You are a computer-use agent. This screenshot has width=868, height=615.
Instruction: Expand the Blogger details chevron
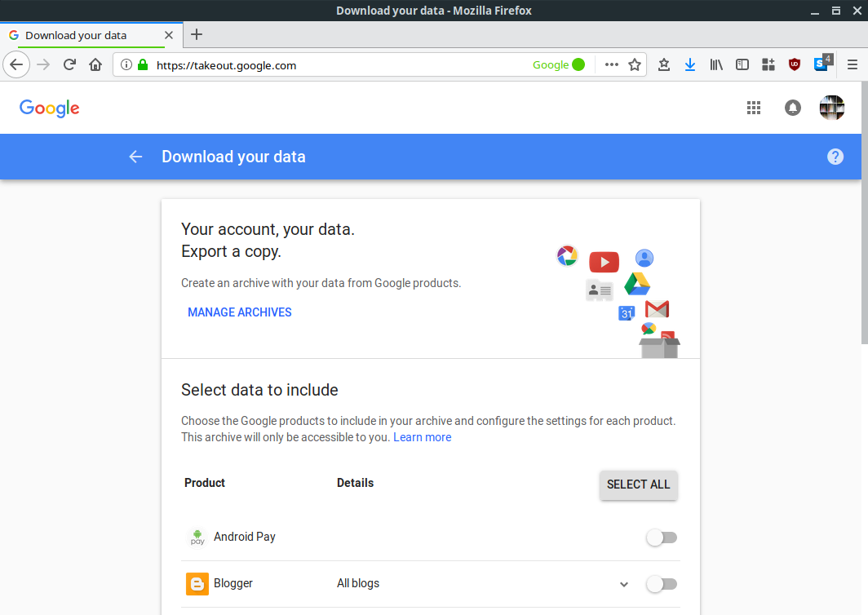coord(624,584)
